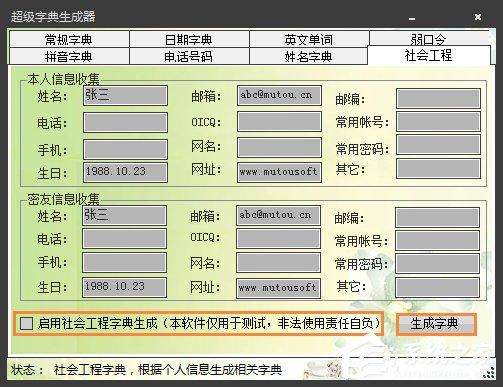Enable 启用社会工程字典生成 checkbox
The image size is (503, 387).
(27, 323)
